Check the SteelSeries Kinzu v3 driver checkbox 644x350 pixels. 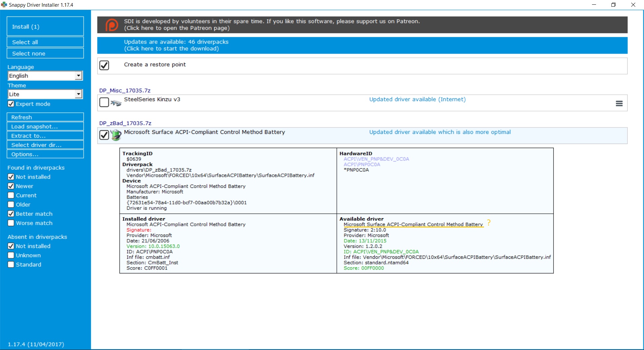tap(104, 102)
